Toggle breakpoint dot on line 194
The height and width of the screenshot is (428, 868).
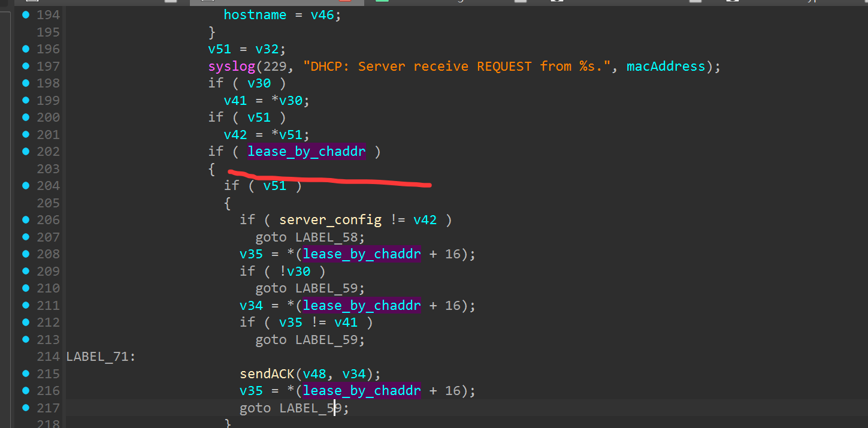(x=25, y=14)
